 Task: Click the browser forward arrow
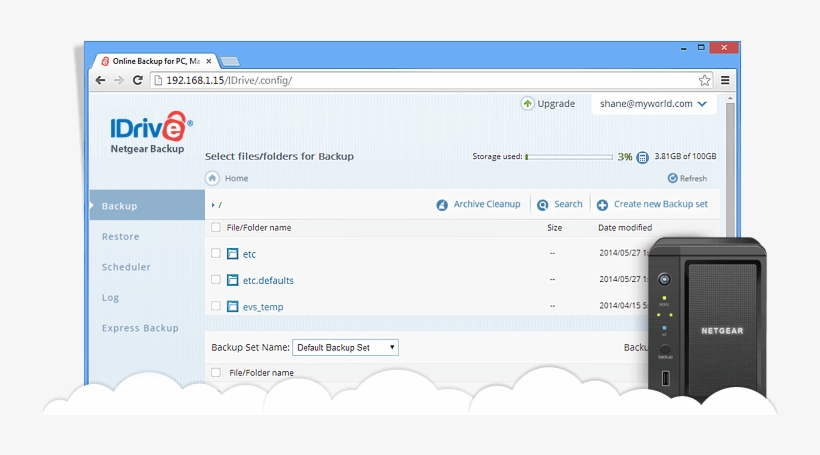click(x=119, y=80)
